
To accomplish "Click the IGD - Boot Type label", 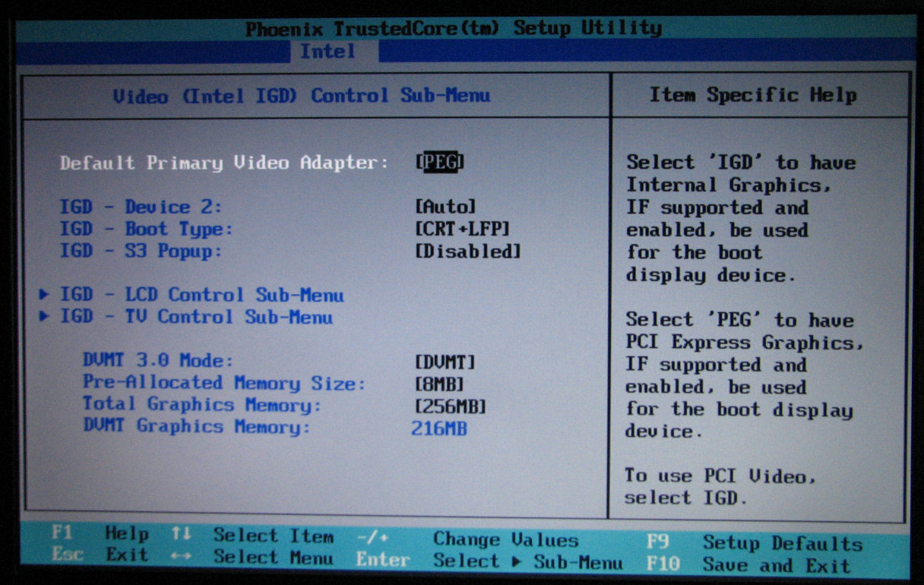I will (x=147, y=229).
